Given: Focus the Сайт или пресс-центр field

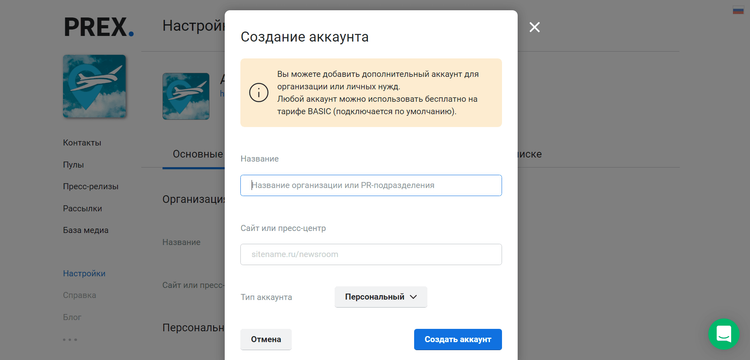Looking at the screenshot, I should [x=371, y=254].
